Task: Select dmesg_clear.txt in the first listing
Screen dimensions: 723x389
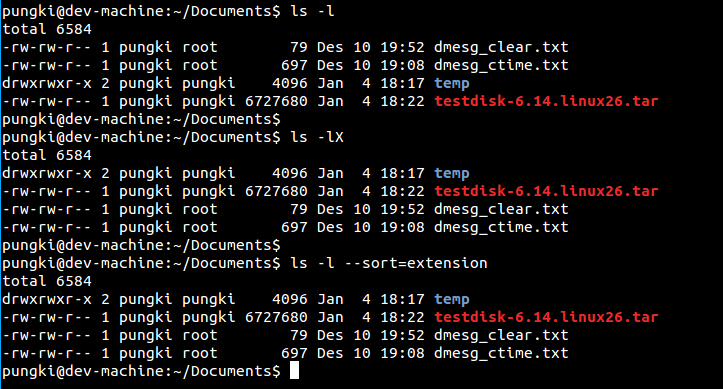Action: 501,47
